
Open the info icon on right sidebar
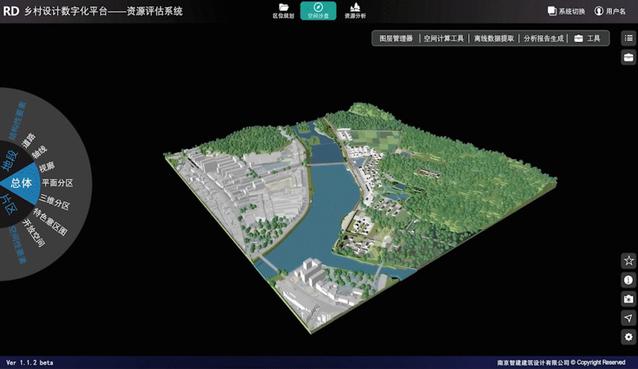pyautogui.click(x=629, y=280)
